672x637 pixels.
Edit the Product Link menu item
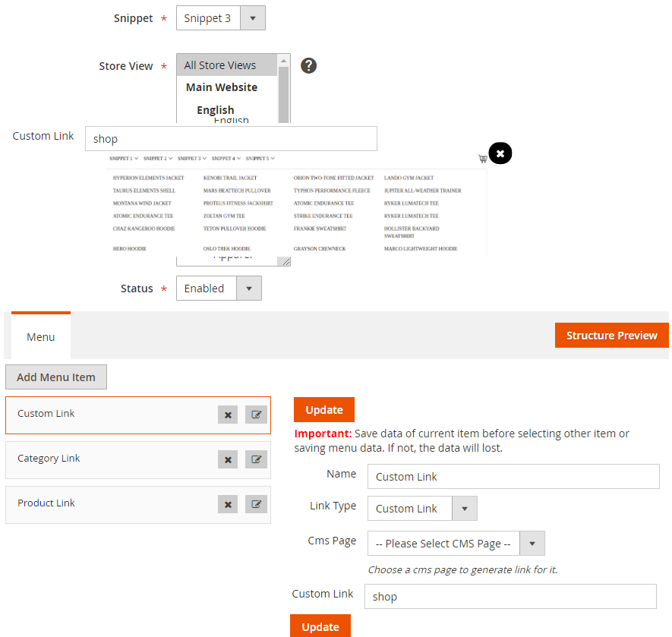257,504
